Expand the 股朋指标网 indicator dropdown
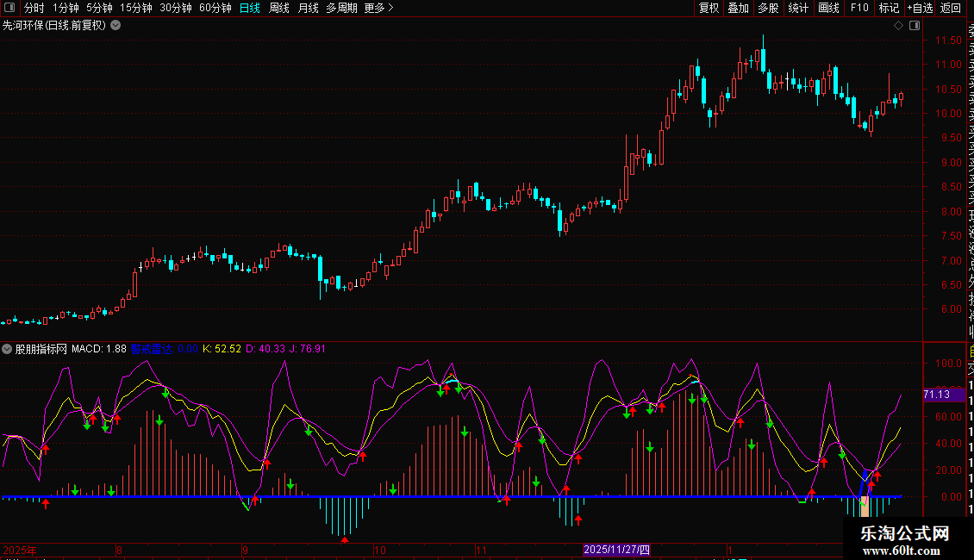 tap(8, 349)
